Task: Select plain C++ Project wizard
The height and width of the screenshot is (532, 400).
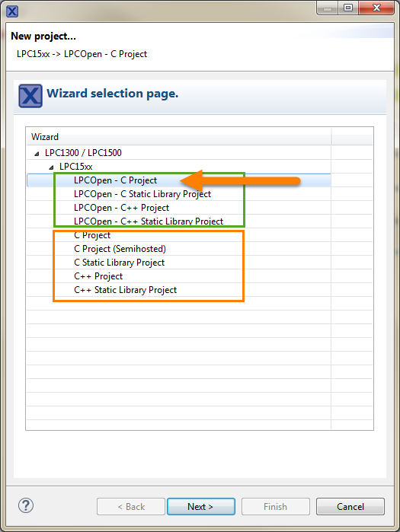Action: (98, 276)
